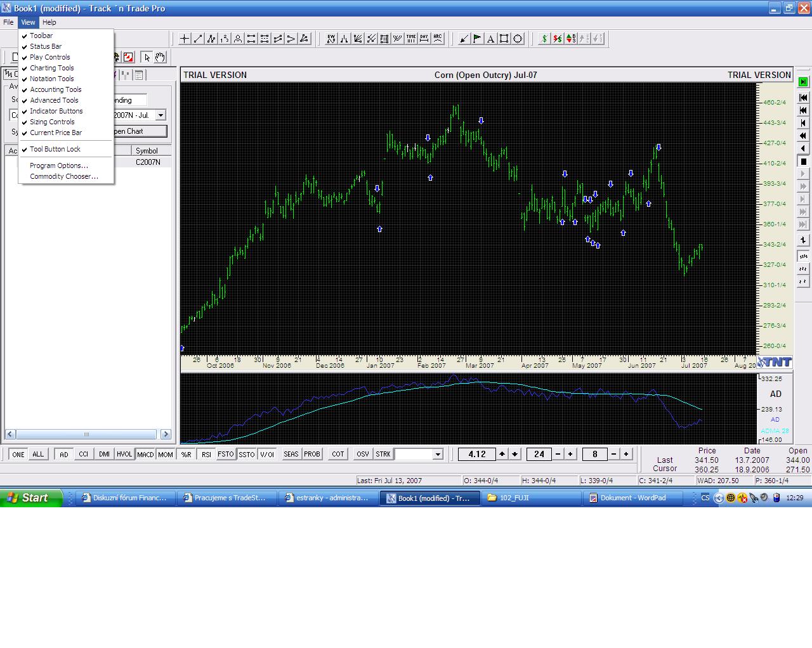Select the crosshair tool in the toolbar
The width and height of the screenshot is (812, 648).
[185, 39]
